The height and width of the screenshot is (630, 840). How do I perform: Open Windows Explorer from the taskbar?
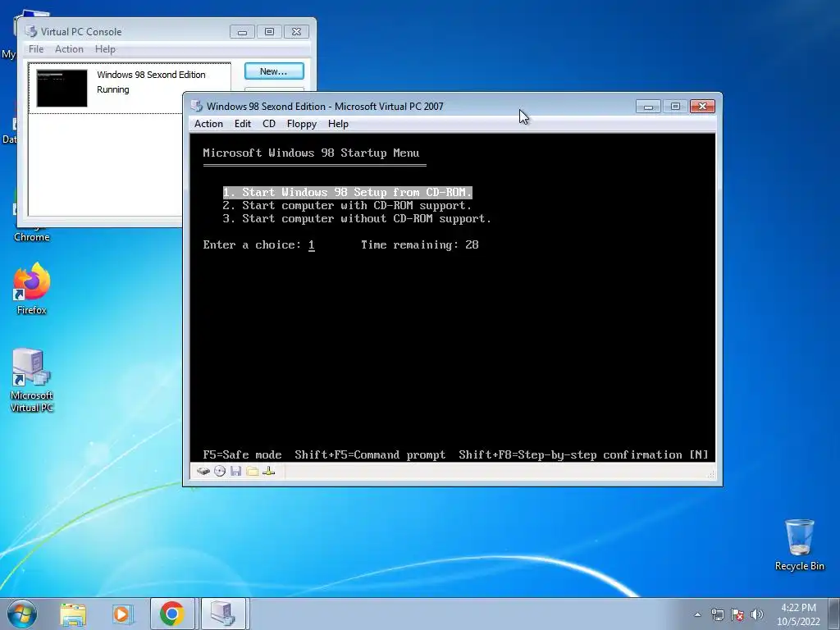[73, 614]
